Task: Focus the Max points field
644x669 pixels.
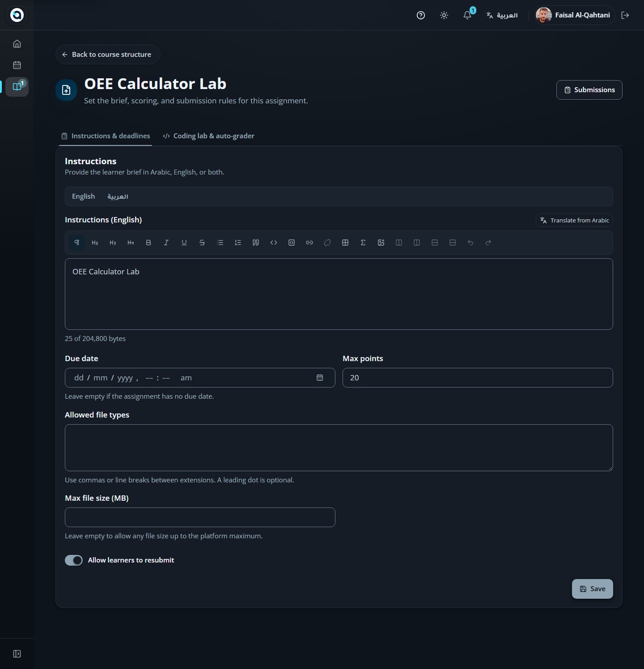Action: tap(478, 378)
